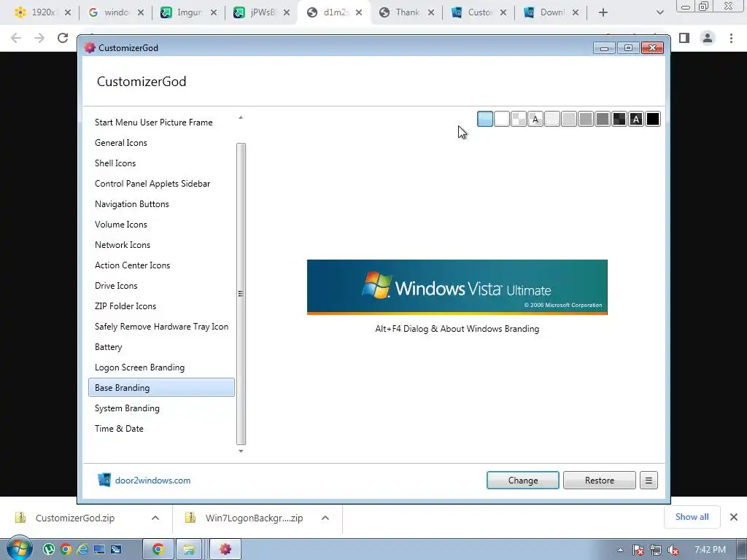The width and height of the screenshot is (747, 560).
Task: Open Volume Icons category
Action: [x=161, y=225]
